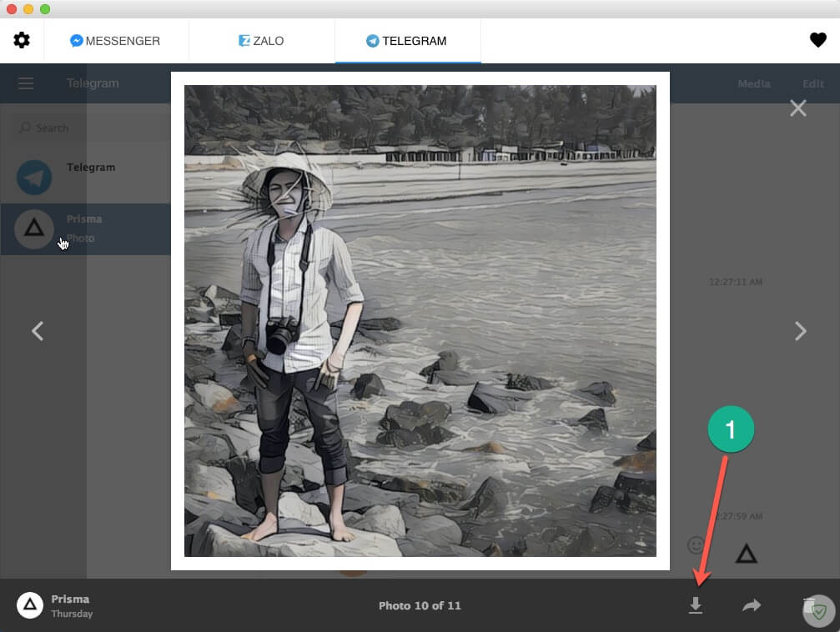Click the emoji smiley icon
Screen dimensions: 840x632
696,545
